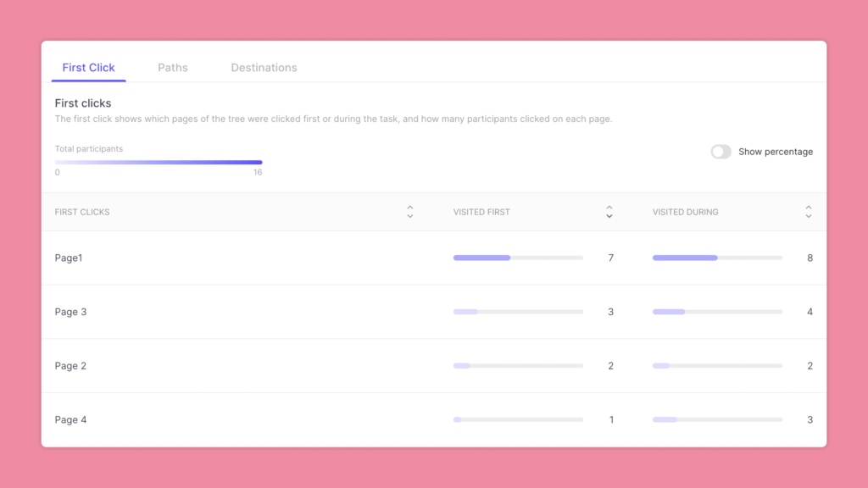Open the Paths tab
Image resolution: width=868 pixels, height=488 pixels.
click(x=173, y=68)
